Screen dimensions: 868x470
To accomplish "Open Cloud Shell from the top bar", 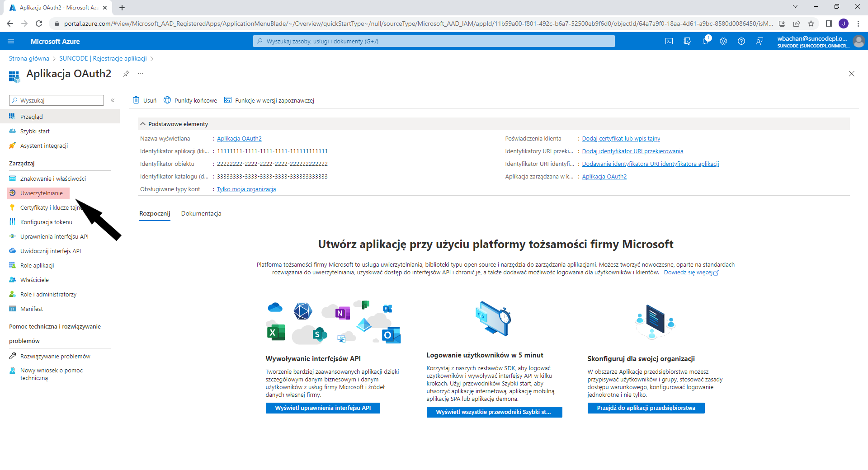I will (669, 41).
